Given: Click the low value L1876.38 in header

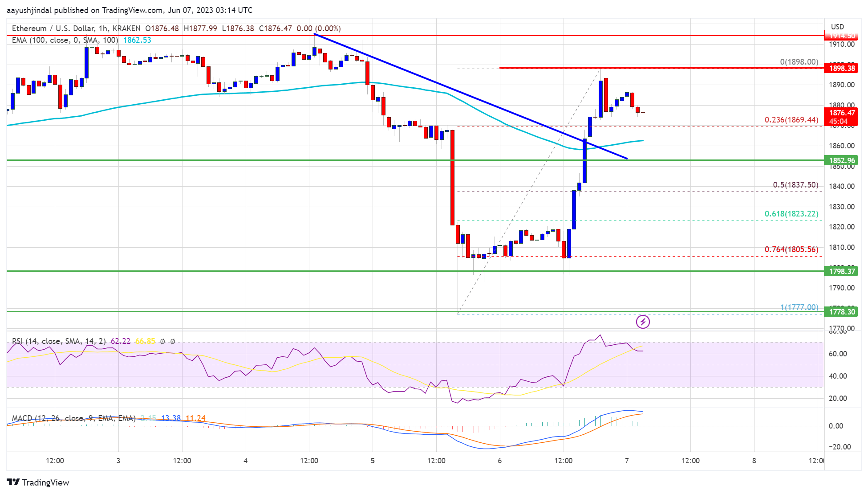Looking at the screenshot, I should pos(238,29).
